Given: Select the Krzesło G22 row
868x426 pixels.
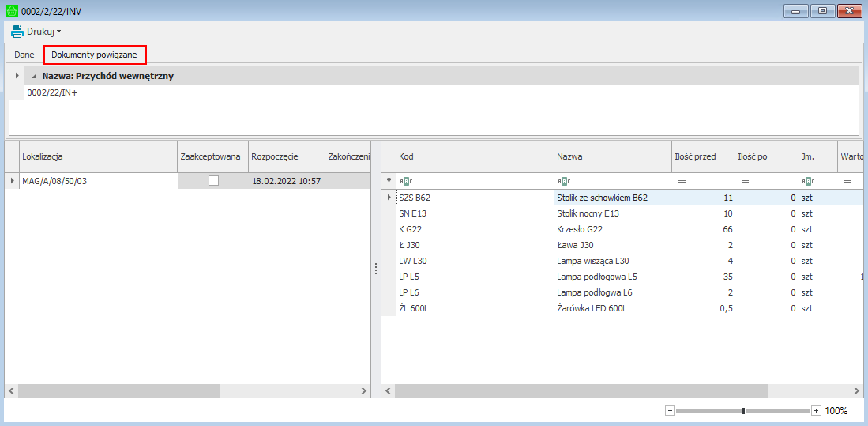Looking at the screenshot, I should coord(580,229).
